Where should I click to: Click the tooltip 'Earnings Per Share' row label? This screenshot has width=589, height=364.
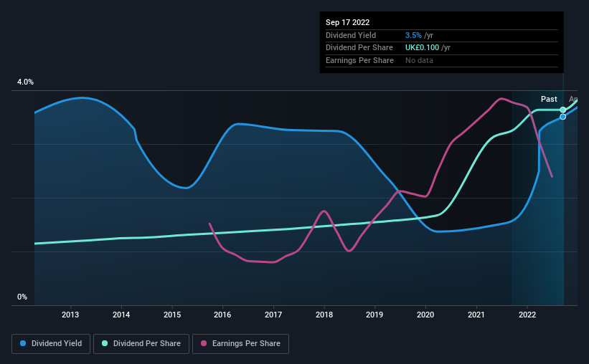coord(359,60)
